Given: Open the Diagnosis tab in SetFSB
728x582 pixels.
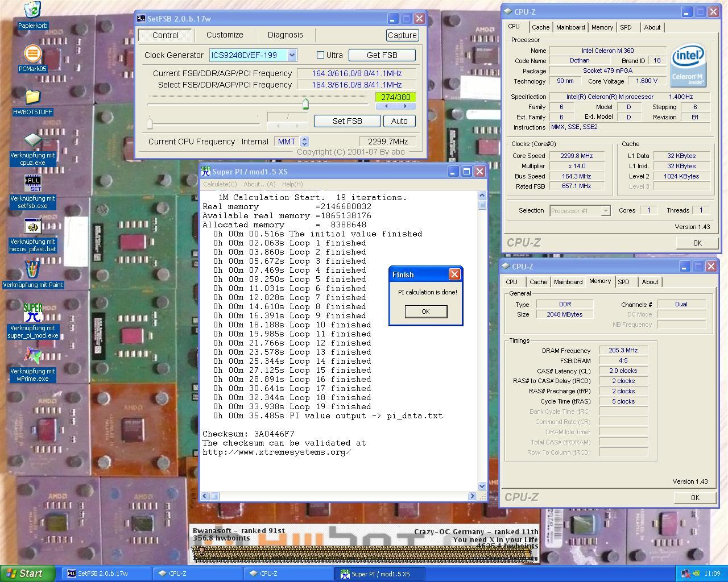Looking at the screenshot, I should pos(285,35).
